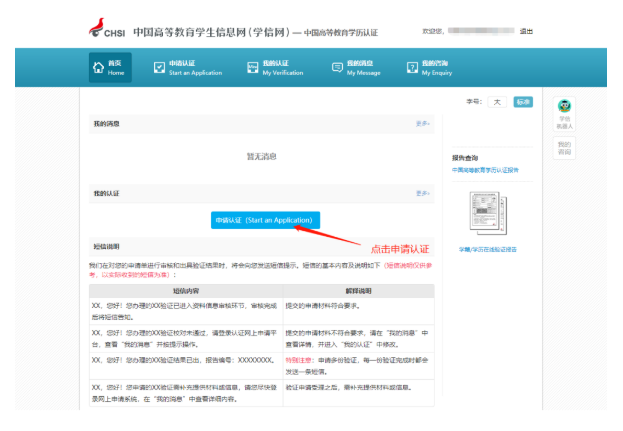Switch the font size to 大 (large)
Viewport: 623px width, 431px height.
pos(497,102)
